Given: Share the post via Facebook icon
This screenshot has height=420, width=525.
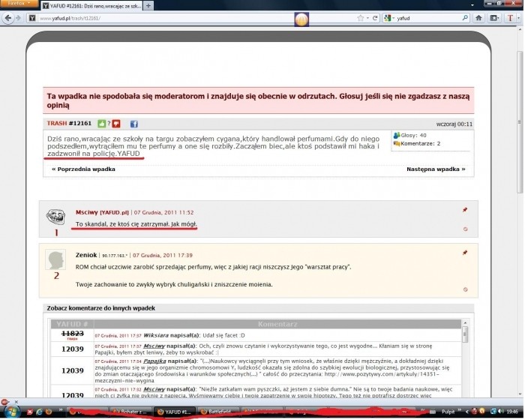Looking at the screenshot, I should [x=134, y=124].
